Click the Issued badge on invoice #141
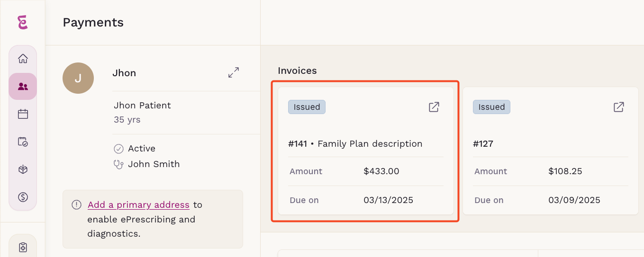 click(307, 107)
